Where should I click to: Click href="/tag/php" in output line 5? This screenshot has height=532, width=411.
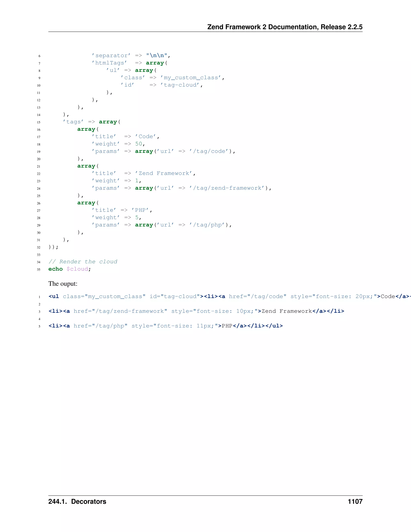click(101, 326)
